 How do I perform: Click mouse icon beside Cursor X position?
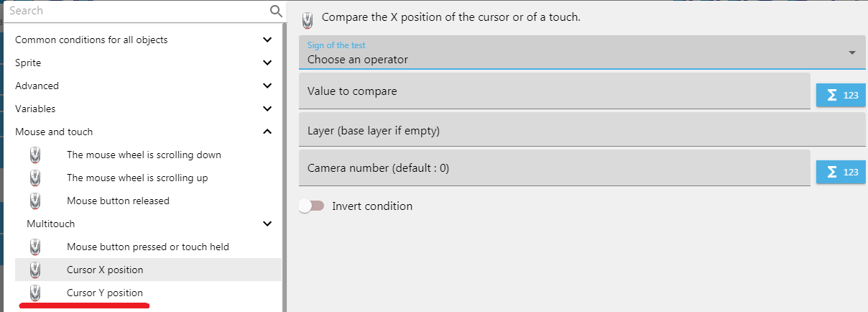coord(35,270)
